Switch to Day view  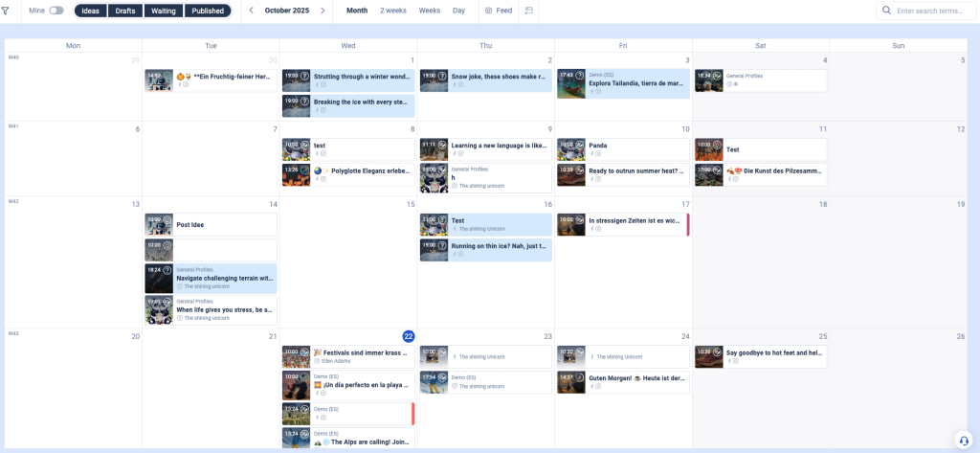pyautogui.click(x=458, y=11)
